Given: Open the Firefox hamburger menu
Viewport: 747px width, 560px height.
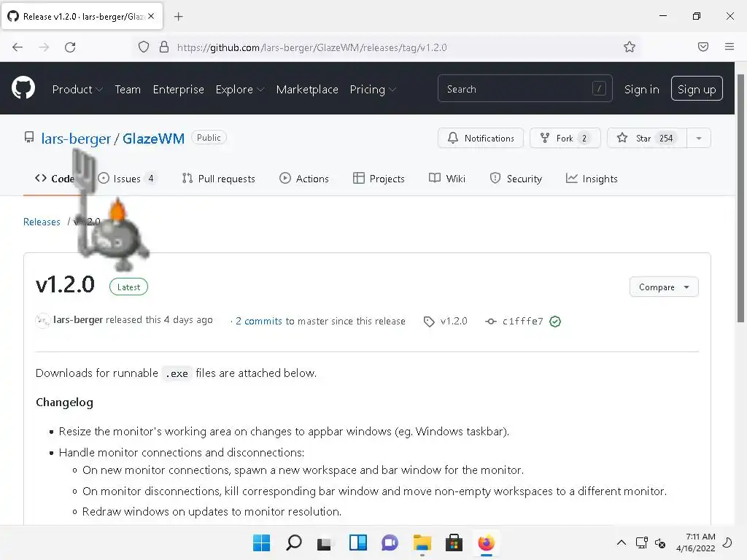Looking at the screenshot, I should pos(729,47).
